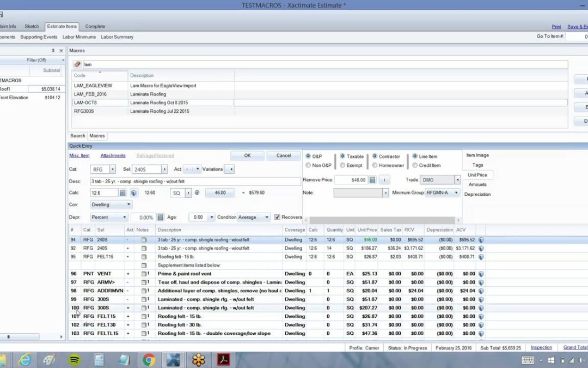588x368 pixels.
Task: Show the Item Image side tab
Action: [x=477, y=155]
